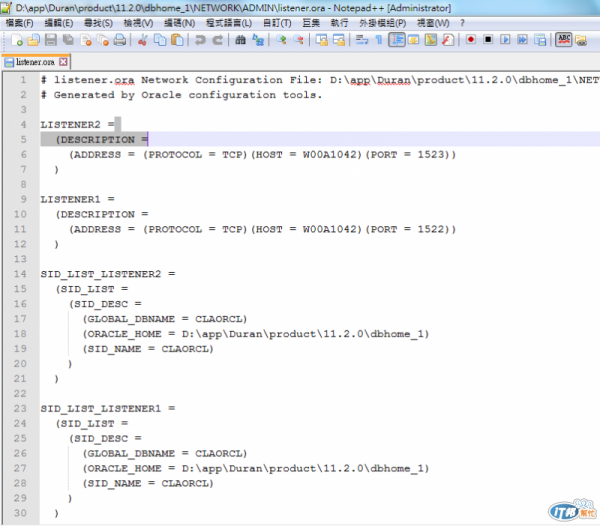
Task: Print the file using the printer icon
Action: 120,40
